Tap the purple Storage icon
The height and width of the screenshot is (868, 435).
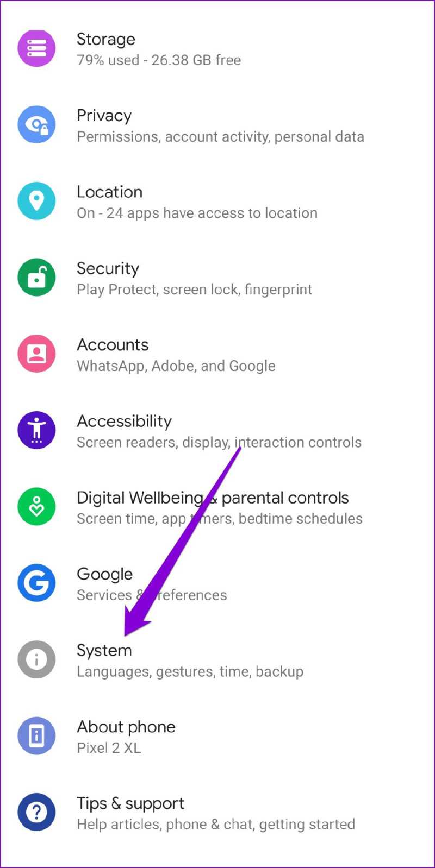click(x=36, y=48)
